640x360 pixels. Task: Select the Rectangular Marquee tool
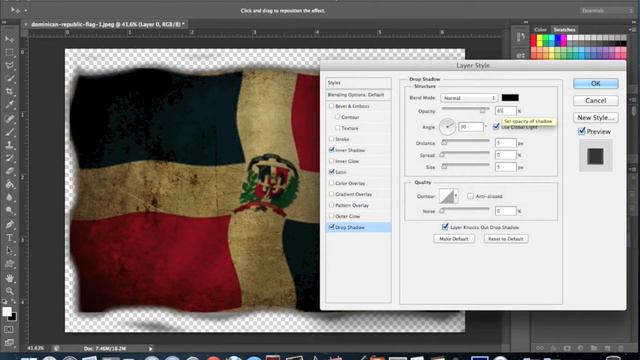9,53
